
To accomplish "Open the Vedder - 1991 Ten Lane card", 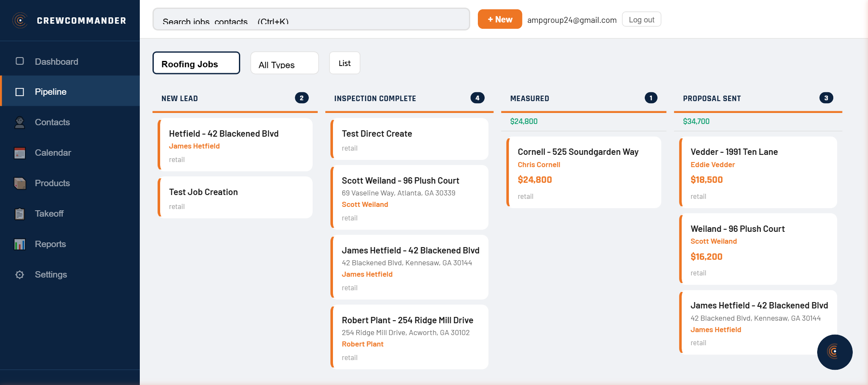I will point(758,172).
